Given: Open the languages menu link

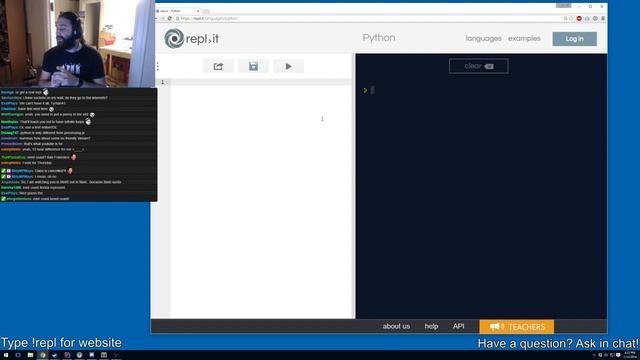Looking at the screenshot, I should [x=483, y=38].
